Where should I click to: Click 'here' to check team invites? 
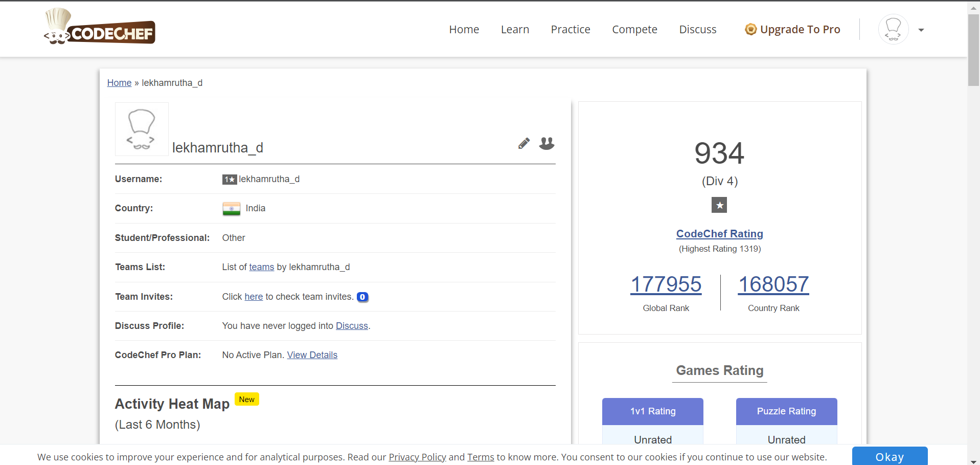254,297
